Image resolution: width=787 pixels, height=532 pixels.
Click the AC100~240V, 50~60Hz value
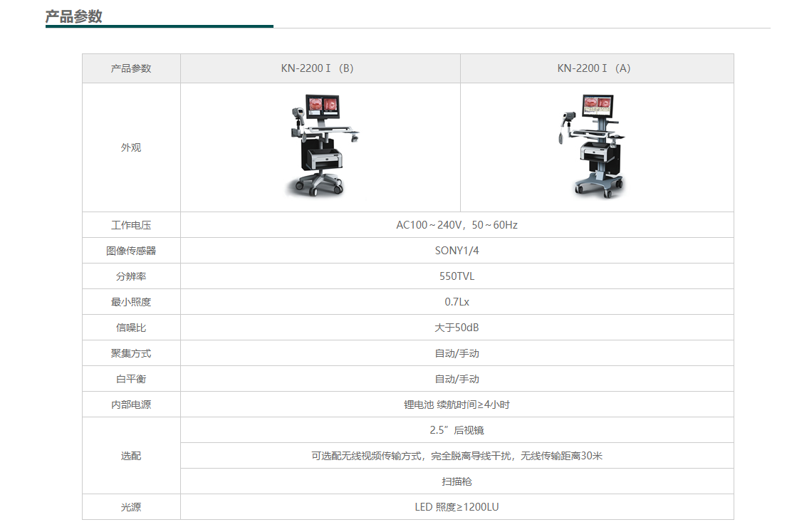tap(457, 225)
